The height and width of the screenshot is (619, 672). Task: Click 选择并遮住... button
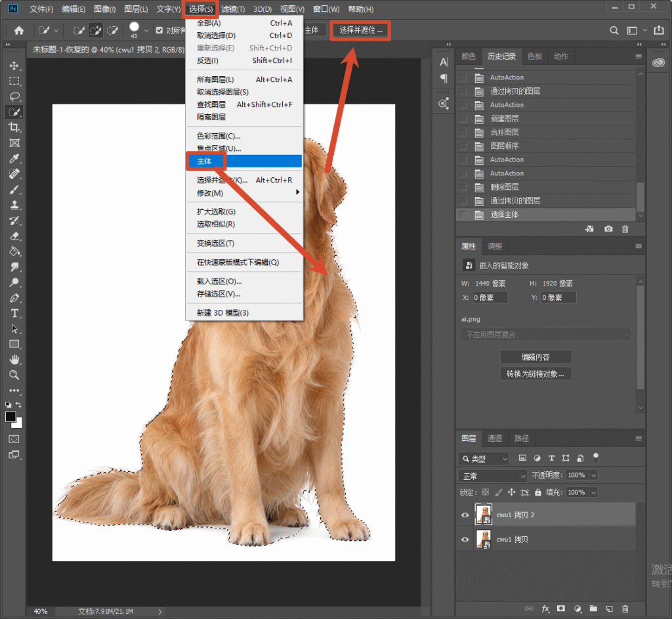[x=360, y=30]
